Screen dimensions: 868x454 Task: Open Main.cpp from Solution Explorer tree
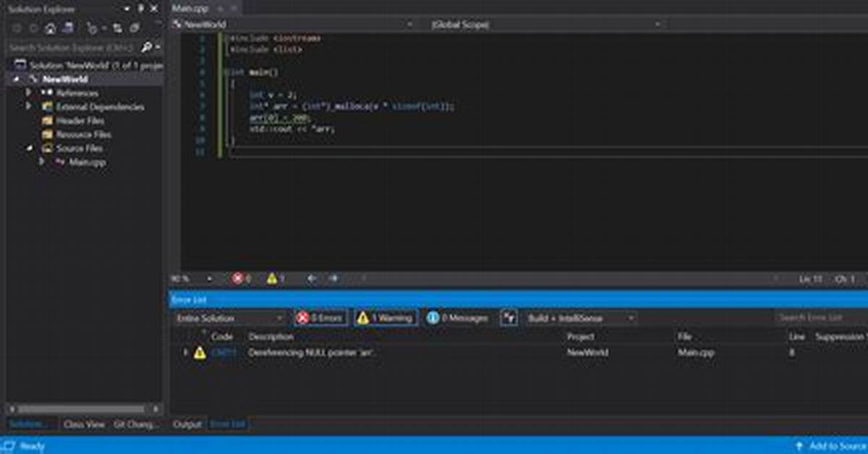click(88, 162)
